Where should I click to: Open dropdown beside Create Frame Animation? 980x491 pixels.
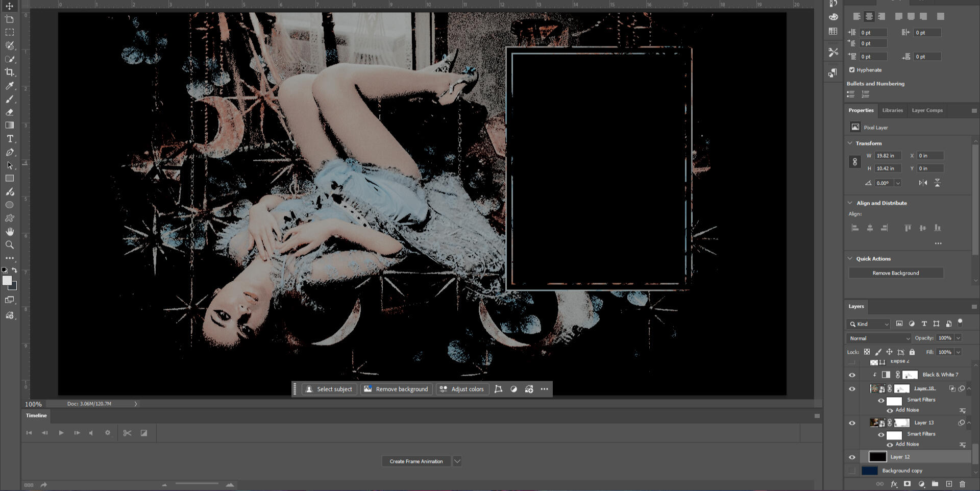pos(457,461)
